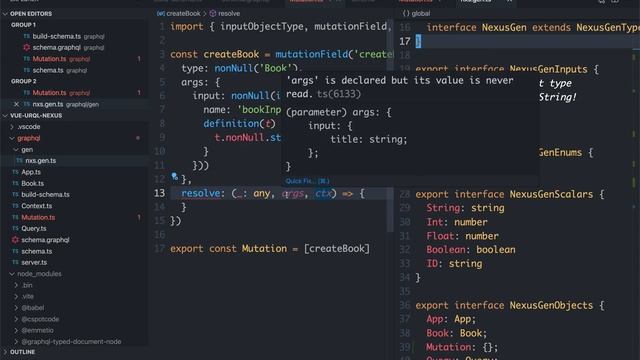
Task: Click the TS icon beside explorer build-schema.ts
Action: 16,195
